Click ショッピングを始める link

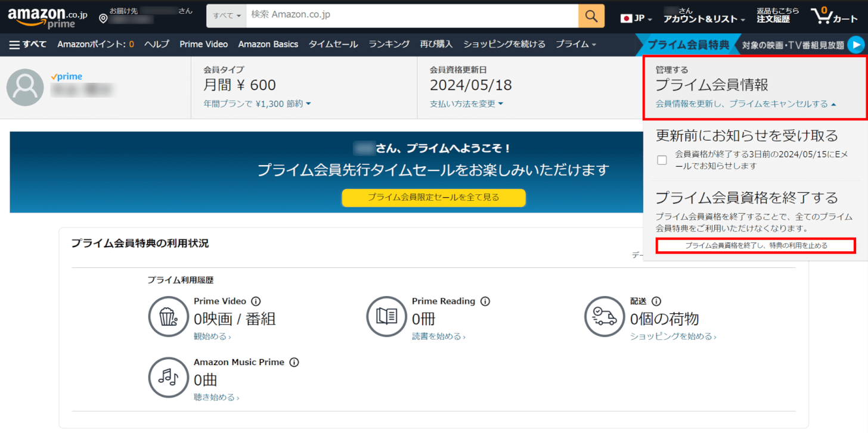(x=673, y=337)
